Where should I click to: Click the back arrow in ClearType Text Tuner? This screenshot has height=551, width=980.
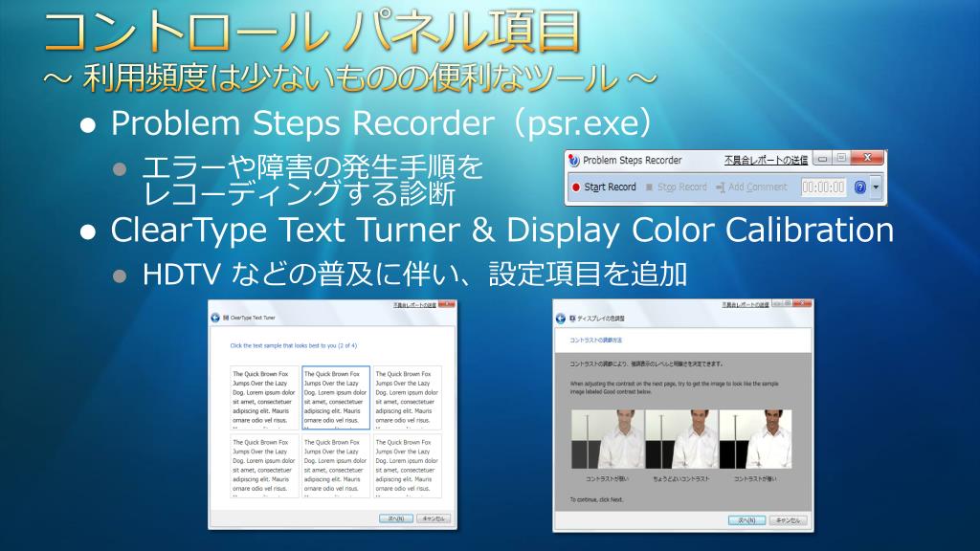point(215,318)
